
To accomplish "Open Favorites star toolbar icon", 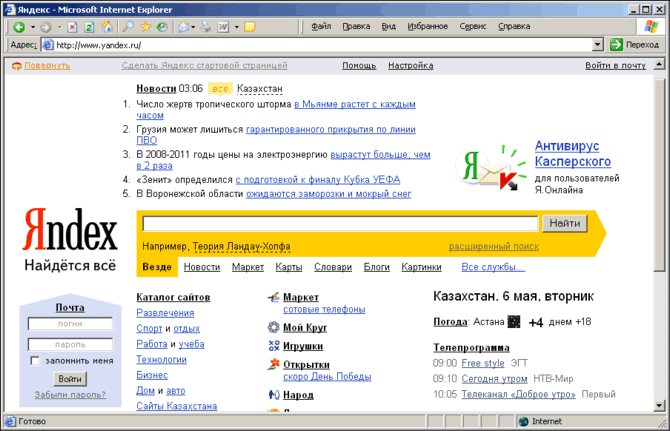I will (x=145, y=27).
